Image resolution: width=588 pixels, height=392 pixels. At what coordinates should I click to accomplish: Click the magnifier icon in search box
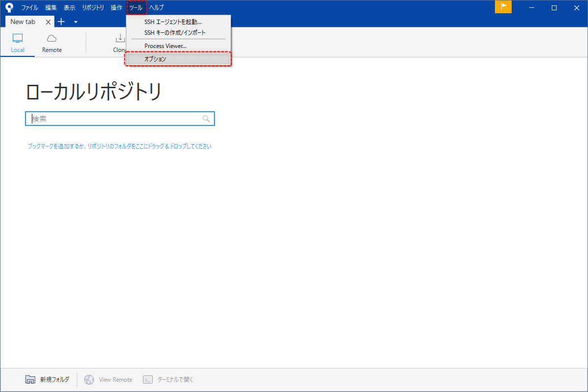pyautogui.click(x=206, y=119)
